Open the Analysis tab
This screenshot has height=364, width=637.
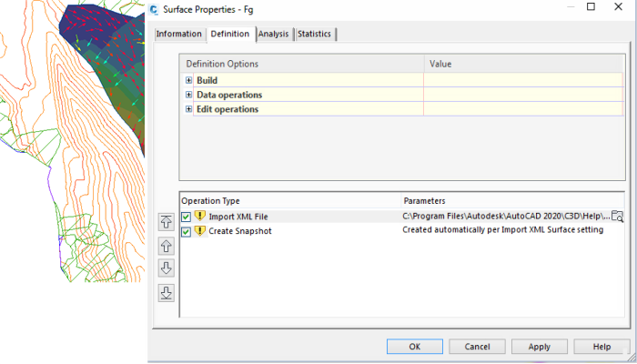(x=273, y=35)
